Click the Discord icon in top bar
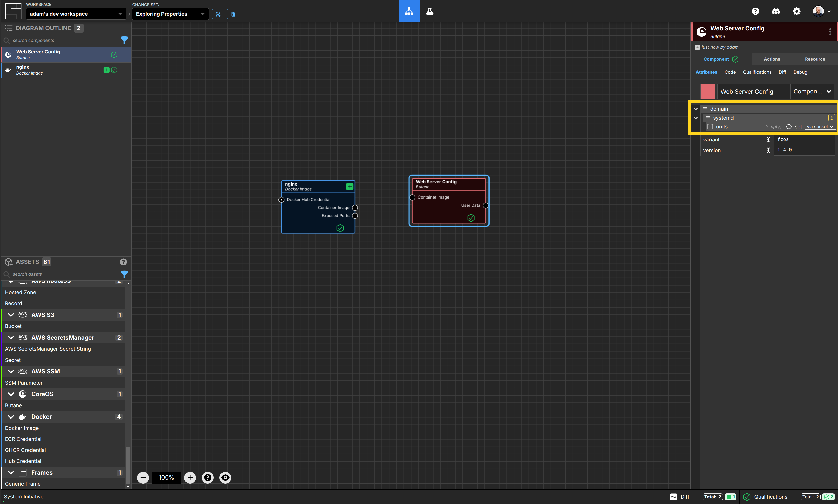Screen dimensions: 838x504 (776, 11)
